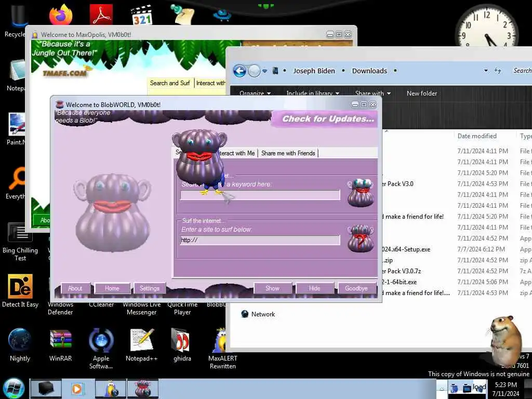Image resolution: width=532 pixels, height=399 pixels.
Task: Click the Explorer Search box
Action: point(521,71)
